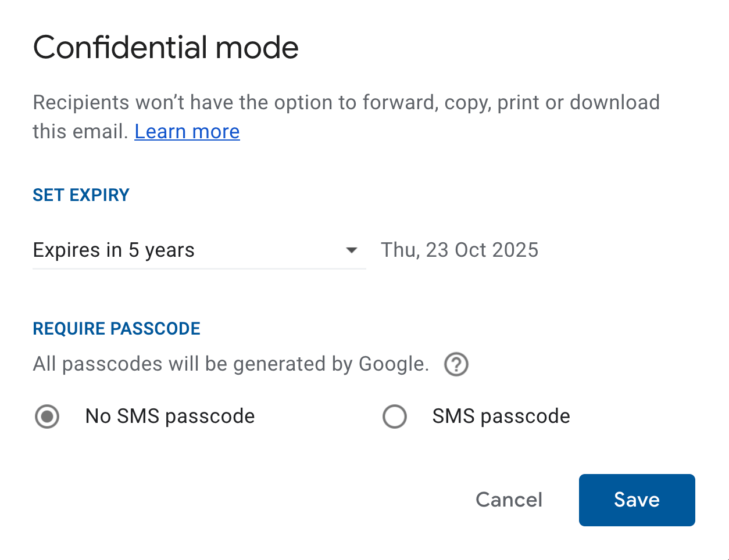The image size is (729, 560).
Task: Save the confidential mode settings
Action: point(637,500)
